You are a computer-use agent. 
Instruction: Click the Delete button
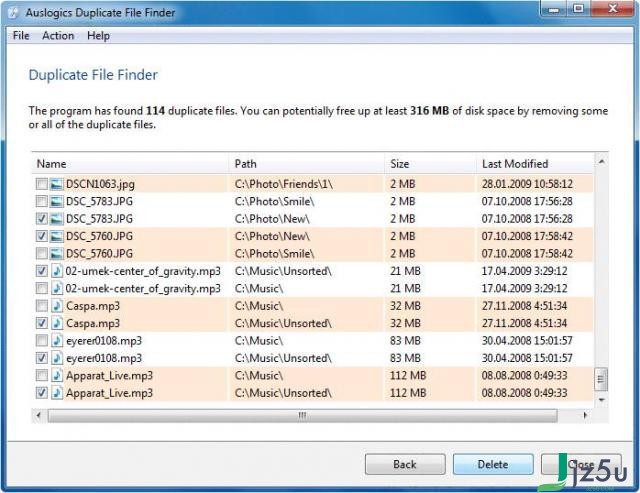(493, 464)
